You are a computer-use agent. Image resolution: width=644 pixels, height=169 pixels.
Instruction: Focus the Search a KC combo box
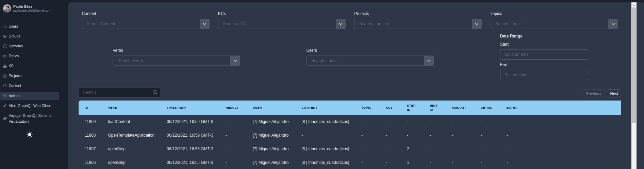click(x=277, y=24)
